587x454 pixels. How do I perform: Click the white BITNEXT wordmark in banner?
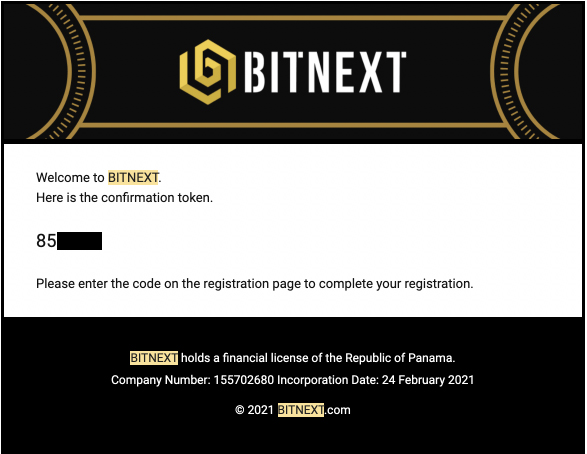point(325,72)
